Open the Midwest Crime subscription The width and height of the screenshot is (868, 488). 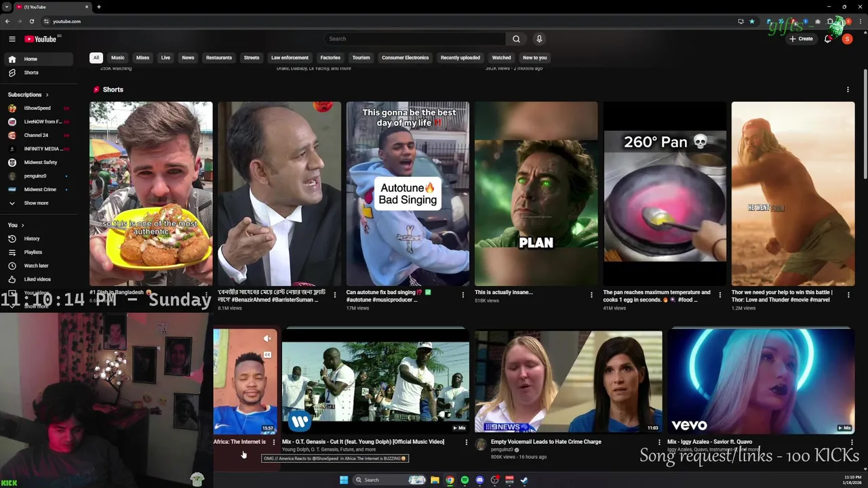[38, 189]
